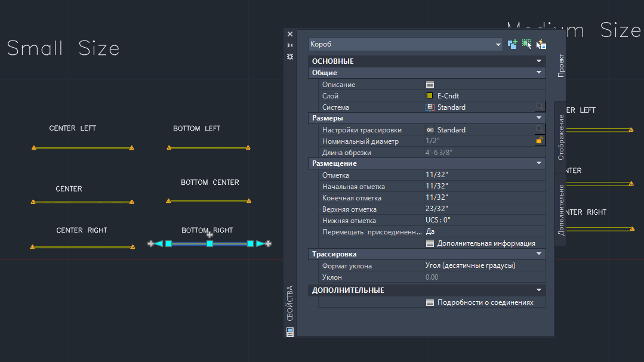This screenshot has width=644, height=362.
Task: Click the BOTTOM CENTER text label
Action: (210, 182)
